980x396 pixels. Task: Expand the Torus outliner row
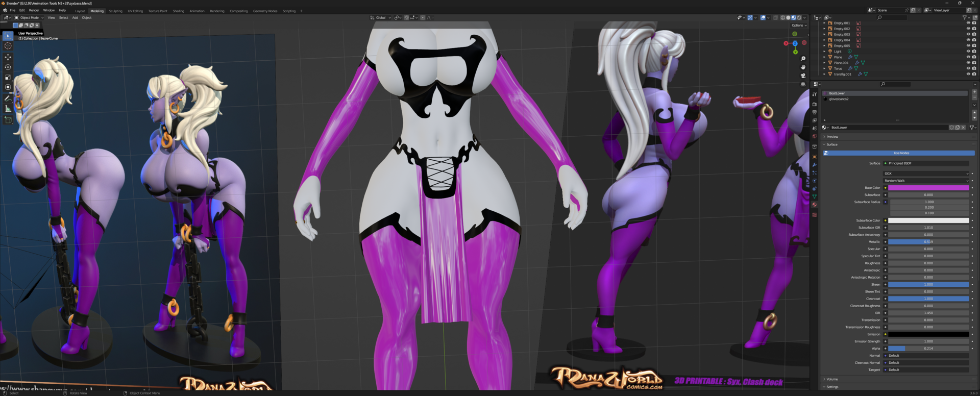coord(824,68)
